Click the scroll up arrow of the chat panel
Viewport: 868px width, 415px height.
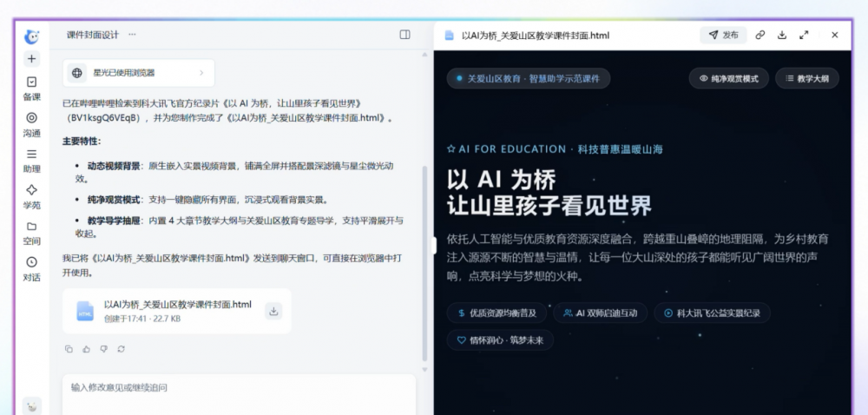425,55
